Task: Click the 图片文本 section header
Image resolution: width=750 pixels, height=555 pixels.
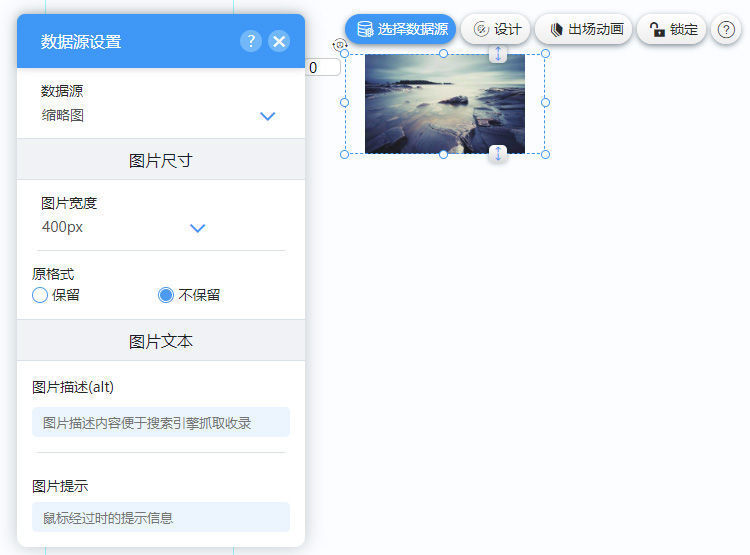Action: (161, 341)
